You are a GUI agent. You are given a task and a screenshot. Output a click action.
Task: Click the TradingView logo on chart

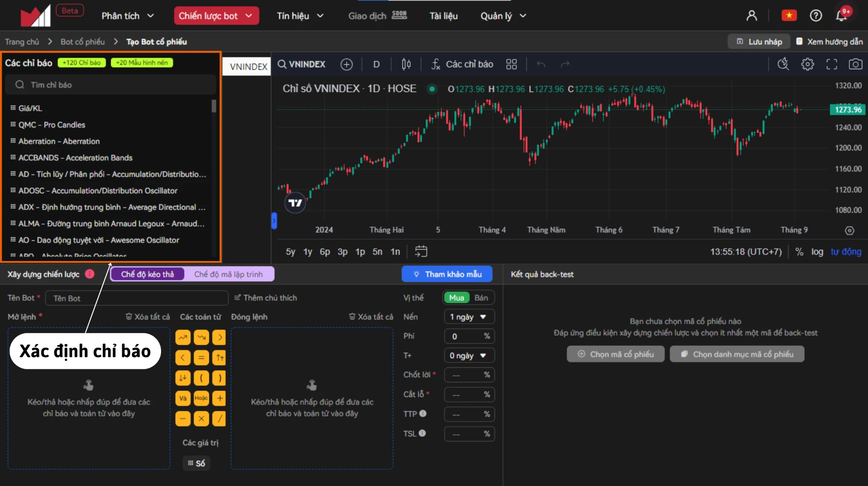click(x=295, y=203)
